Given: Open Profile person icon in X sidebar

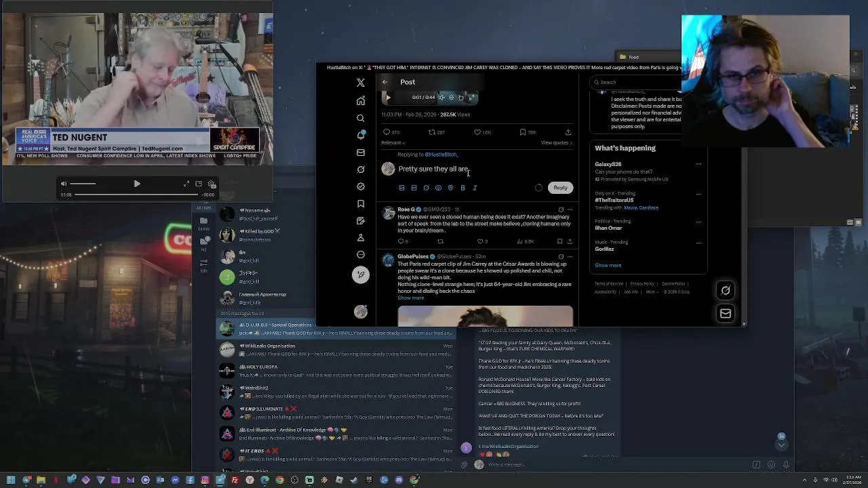Looking at the screenshot, I should click(x=361, y=238).
